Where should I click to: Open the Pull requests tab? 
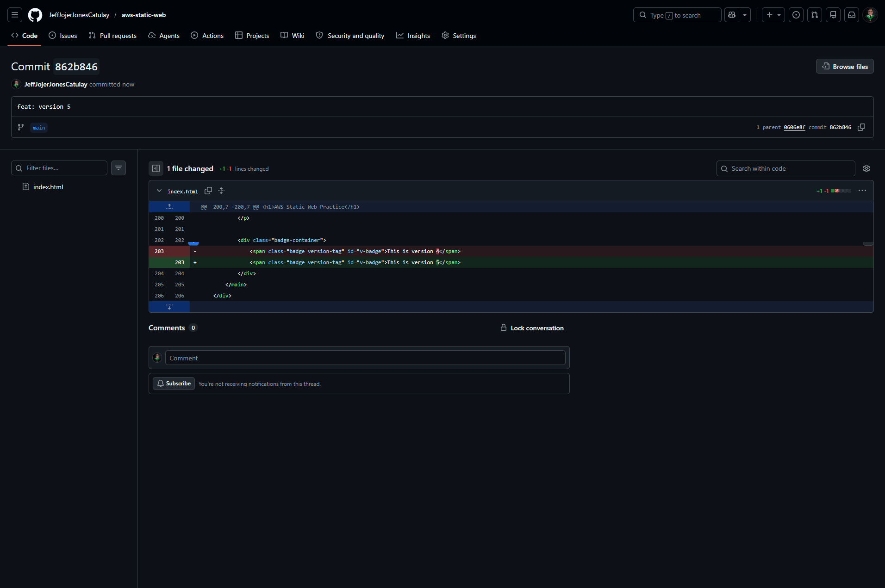(x=112, y=36)
